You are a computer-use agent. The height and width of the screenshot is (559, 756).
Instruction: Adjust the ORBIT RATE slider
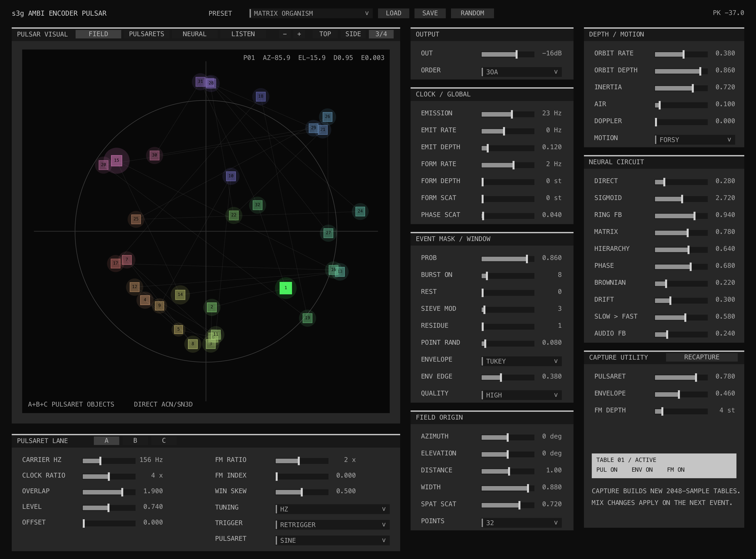(x=681, y=54)
